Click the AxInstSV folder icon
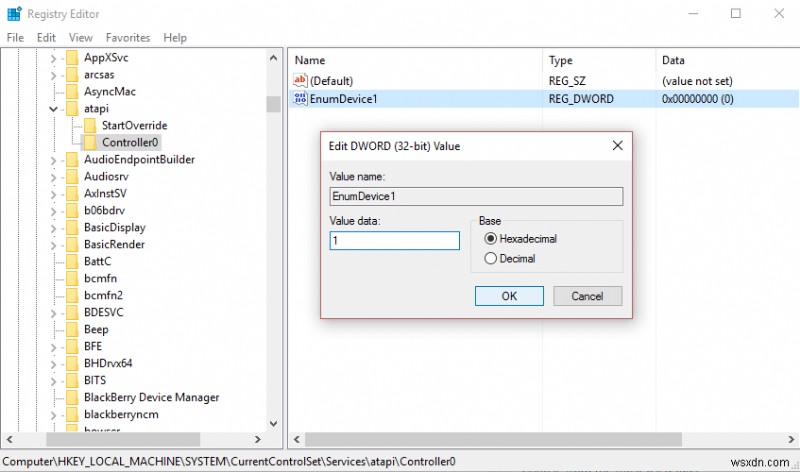The height and width of the screenshot is (472, 800). pyautogui.click(x=72, y=193)
